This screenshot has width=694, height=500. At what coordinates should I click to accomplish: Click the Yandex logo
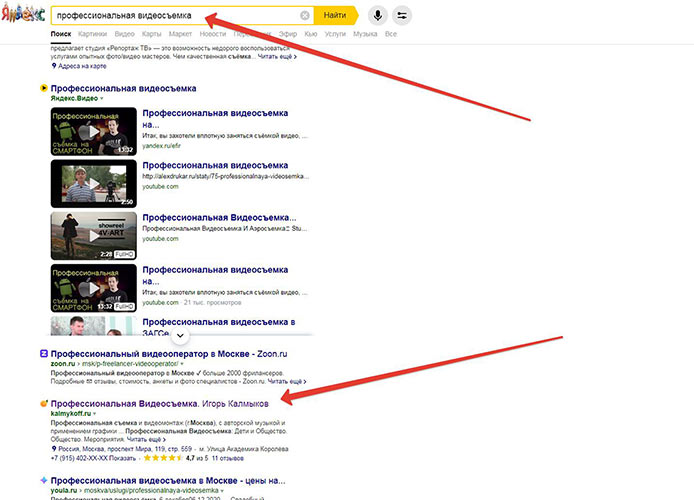tap(23, 13)
